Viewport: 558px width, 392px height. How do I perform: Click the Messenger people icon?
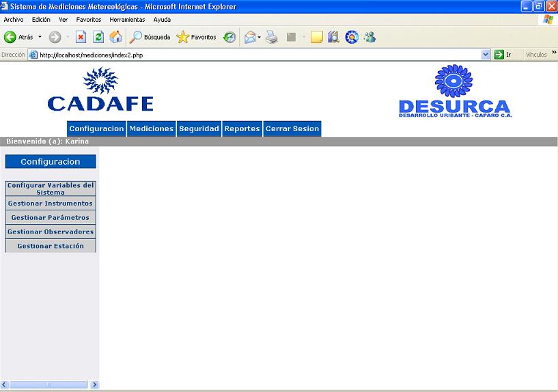[x=369, y=37]
